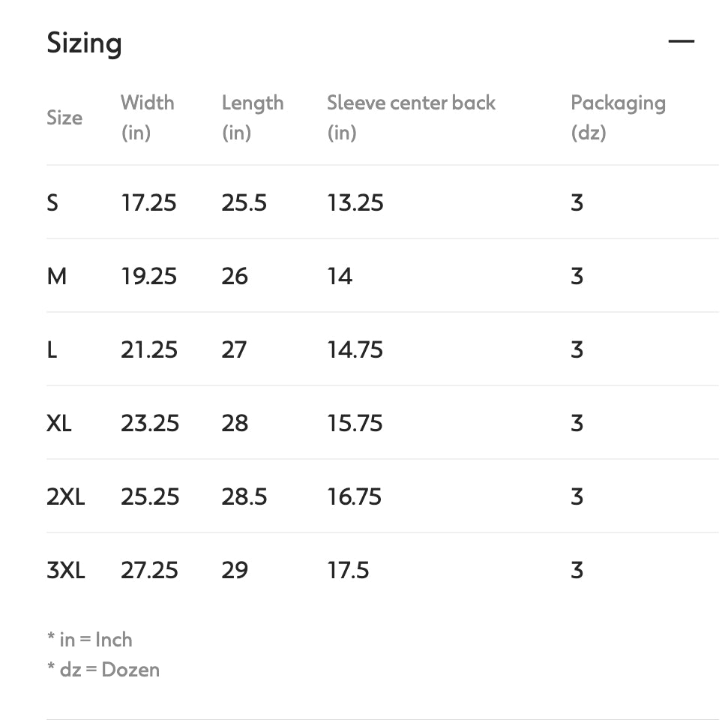The height and width of the screenshot is (720, 728).
Task: Click the 'dz = Dozen' footnote
Action: [103, 670]
